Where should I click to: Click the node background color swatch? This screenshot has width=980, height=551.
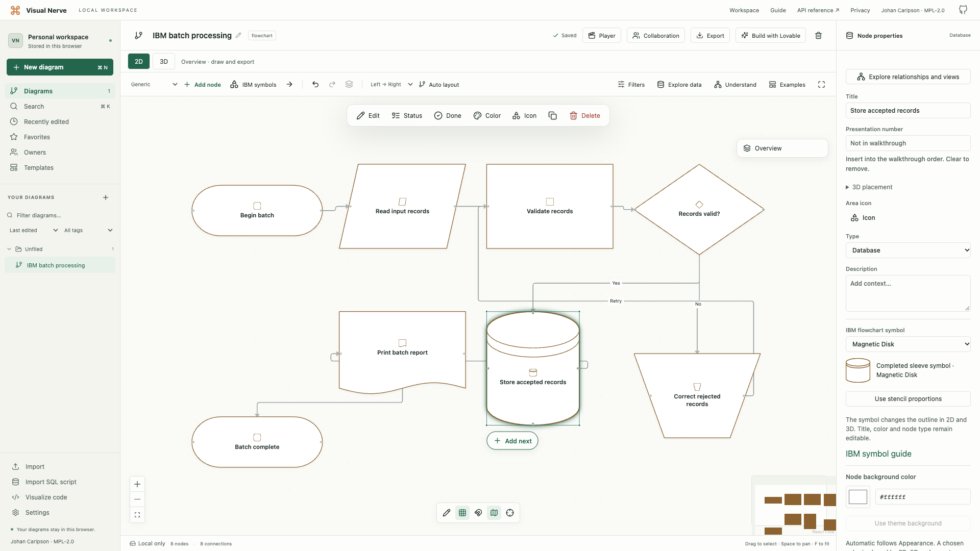click(x=858, y=497)
